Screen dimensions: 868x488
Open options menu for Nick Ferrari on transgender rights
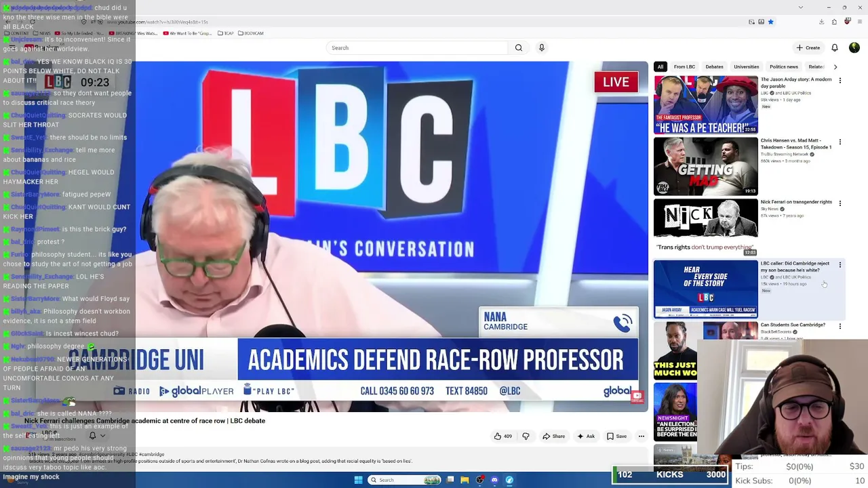[x=840, y=203]
